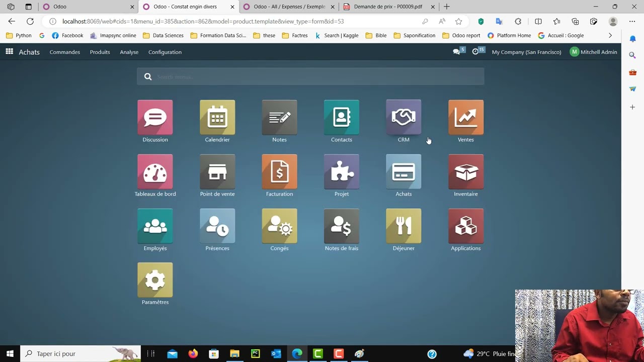The image size is (644, 362).
Task: Open the Produits menu
Action: tap(100, 52)
